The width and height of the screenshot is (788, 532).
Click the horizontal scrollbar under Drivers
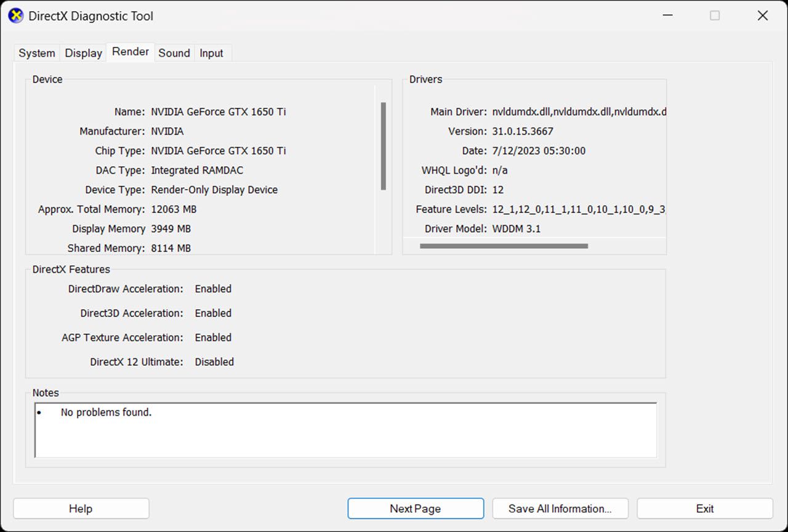(x=504, y=246)
